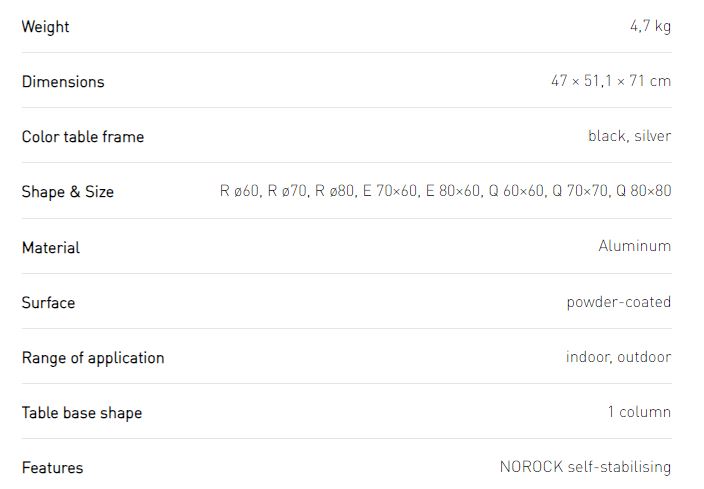
Task: Click the Features label
Action: coord(53,468)
